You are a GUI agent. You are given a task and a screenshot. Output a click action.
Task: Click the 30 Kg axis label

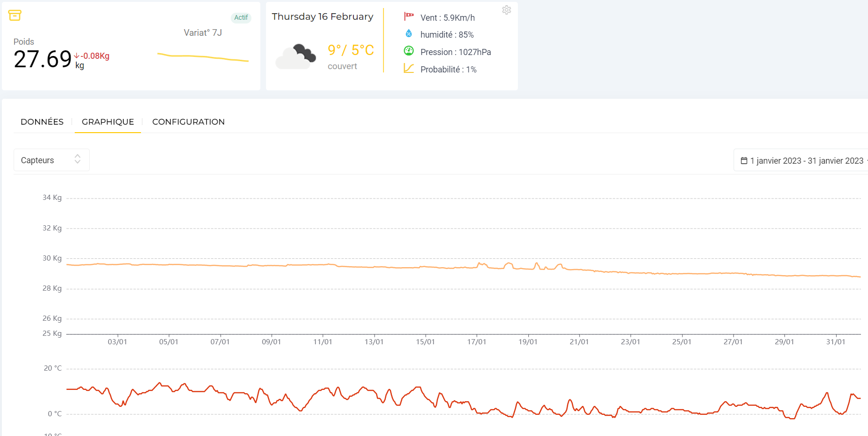52,258
